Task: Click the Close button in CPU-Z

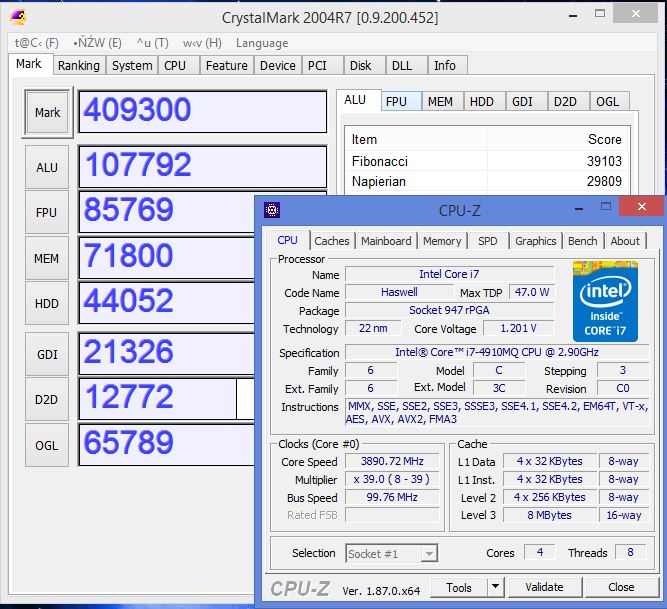Action: click(x=621, y=587)
